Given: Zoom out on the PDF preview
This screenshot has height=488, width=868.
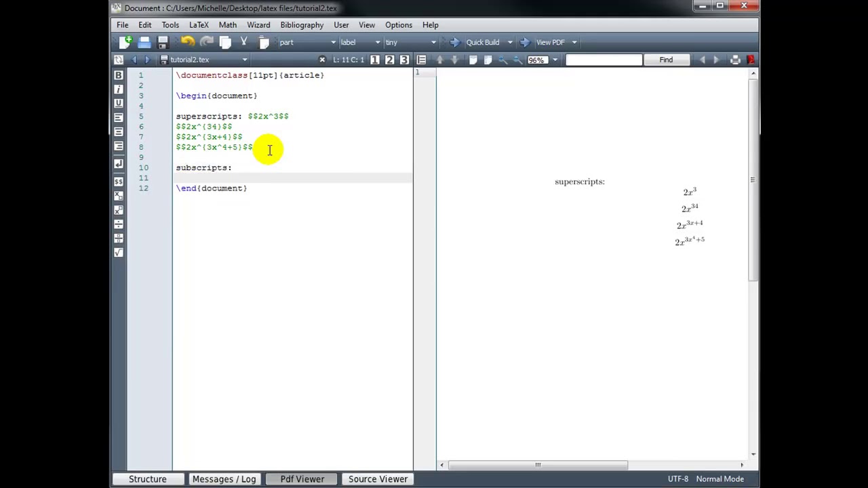Looking at the screenshot, I should point(517,60).
